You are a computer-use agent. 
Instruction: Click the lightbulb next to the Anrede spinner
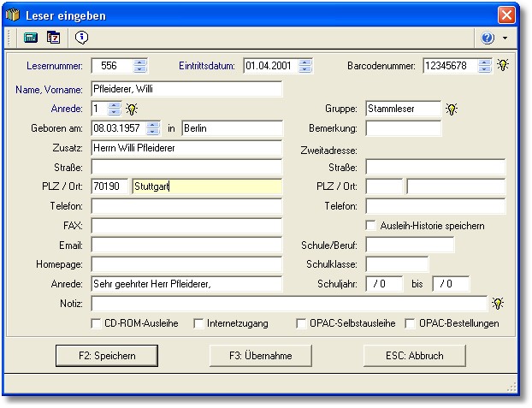click(132, 109)
